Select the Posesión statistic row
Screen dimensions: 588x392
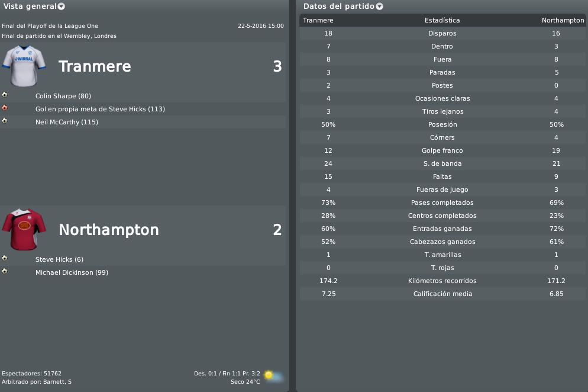click(442, 124)
